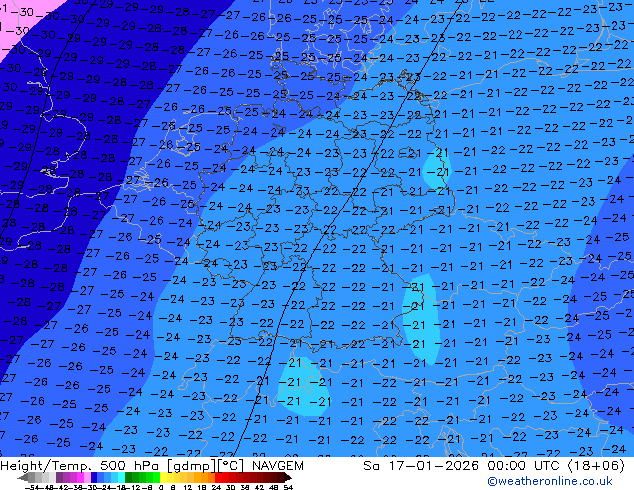The height and width of the screenshot is (490, 634).
Task: Click the date "Sa 17-01-2026 00:00 UTC"
Action: (463, 466)
